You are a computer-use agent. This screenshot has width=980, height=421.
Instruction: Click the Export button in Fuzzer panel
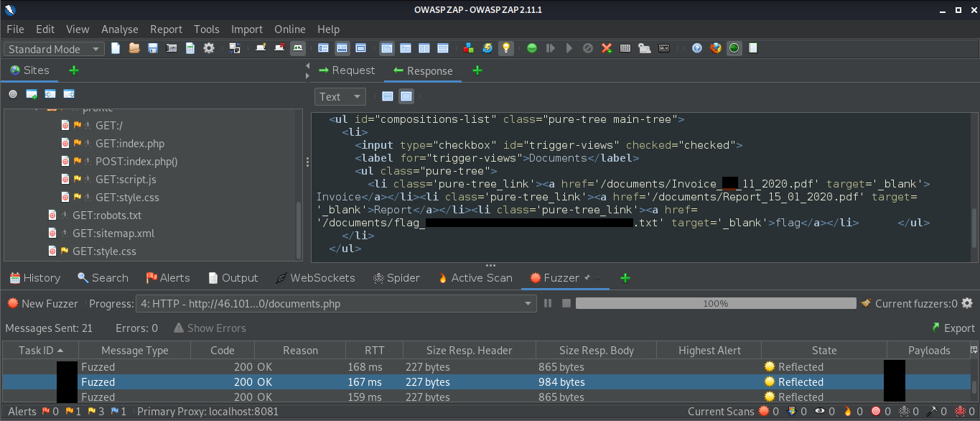tap(953, 328)
